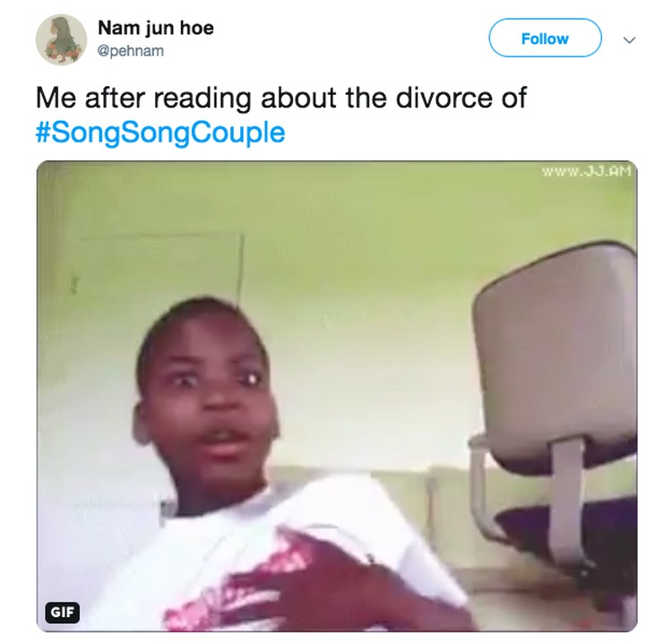Play the reaction GIF
The height and width of the screenshot is (643, 672).
337,396
